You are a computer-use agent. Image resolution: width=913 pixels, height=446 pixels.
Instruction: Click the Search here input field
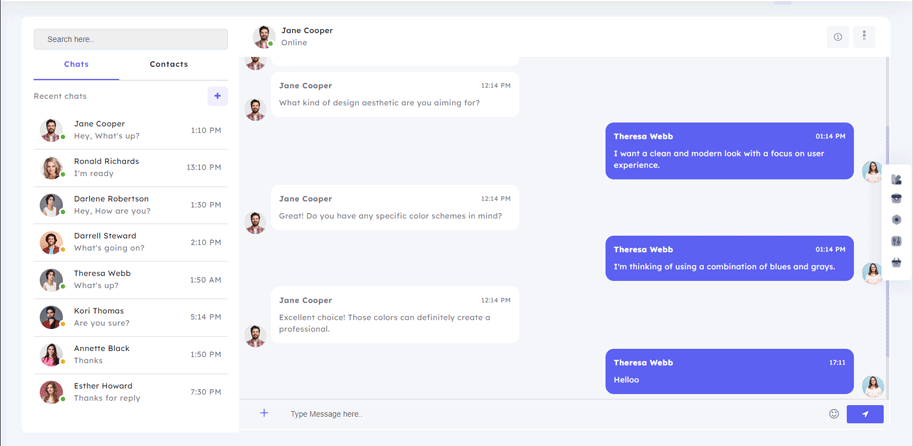[131, 39]
